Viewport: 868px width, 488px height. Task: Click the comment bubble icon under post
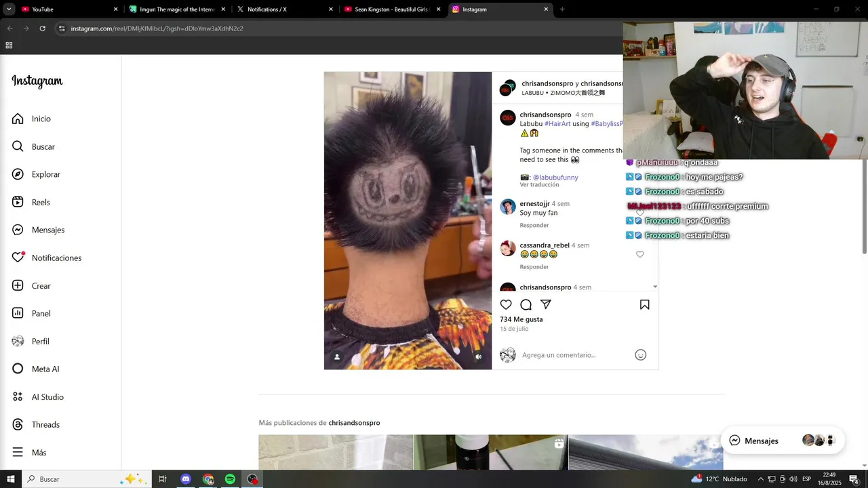(526, 304)
